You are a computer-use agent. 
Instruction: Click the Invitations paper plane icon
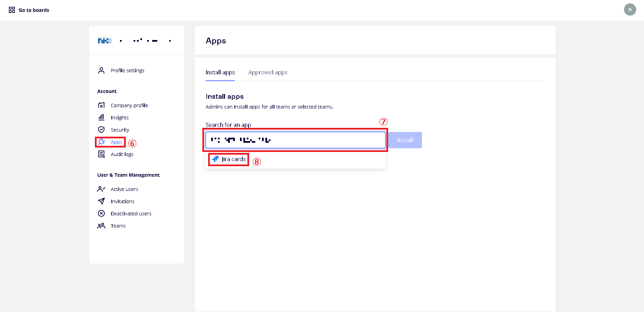101,201
